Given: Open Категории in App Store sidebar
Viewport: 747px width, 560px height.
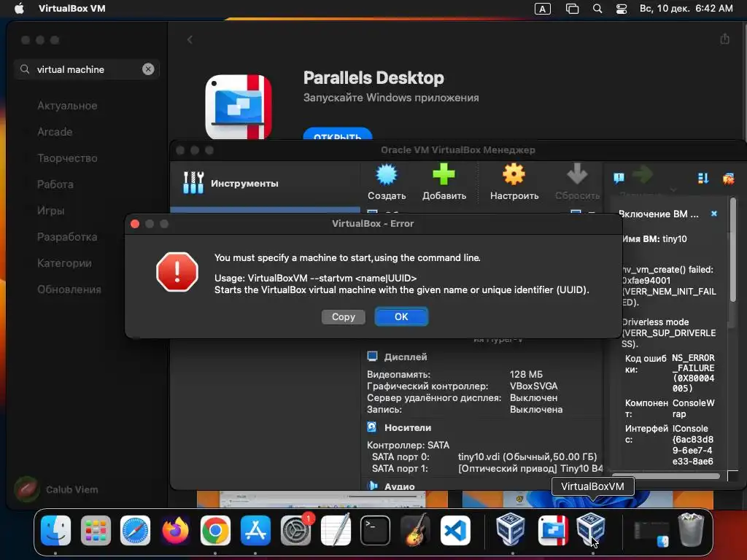Looking at the screenshot, I should click(x=64, y=262).
